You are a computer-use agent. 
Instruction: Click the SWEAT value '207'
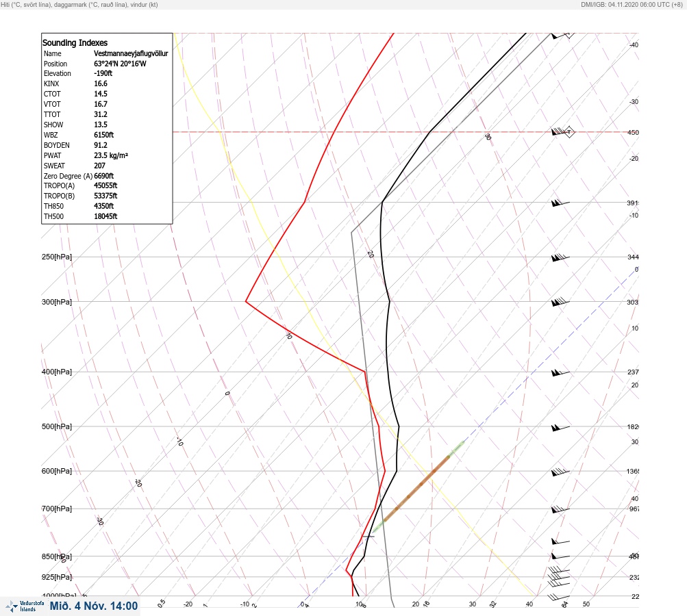click(x=99, y=166)
